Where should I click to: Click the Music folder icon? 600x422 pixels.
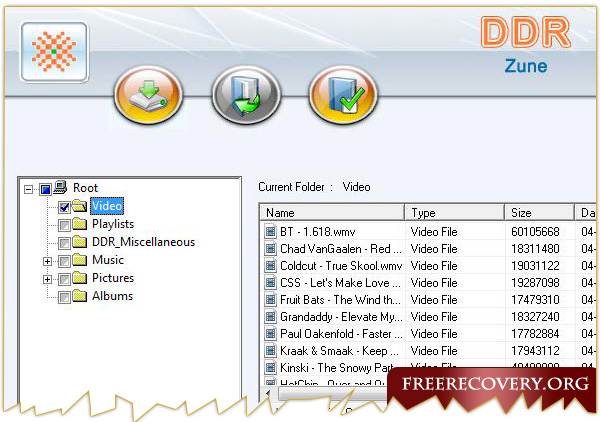(80, 260)
